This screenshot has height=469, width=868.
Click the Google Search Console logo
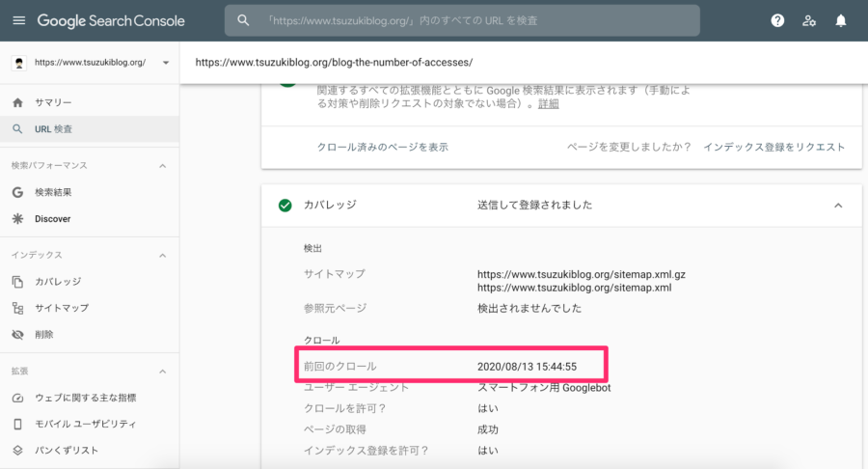[111, 21]
